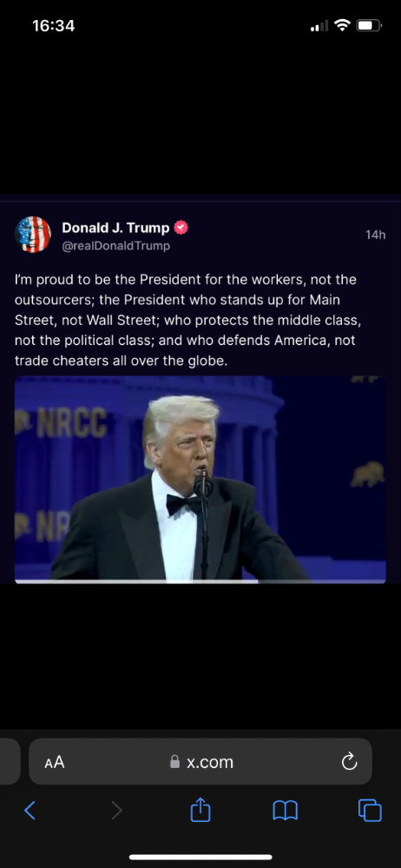Viewport: 401px width, 868px height.
Task: Tap the lock icon beside x.com
Action: [x=174, y=762]
